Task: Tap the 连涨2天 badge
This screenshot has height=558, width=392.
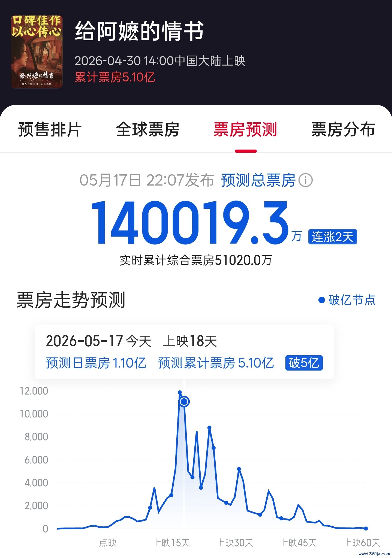Action: point(333,237)
